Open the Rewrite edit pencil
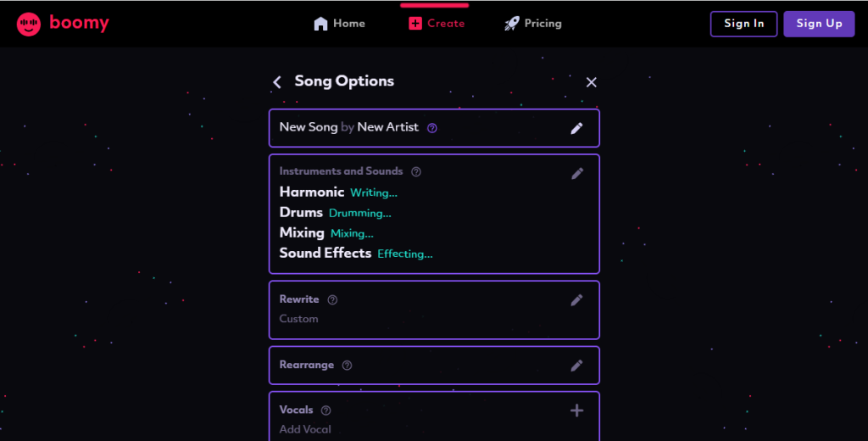This screenshot has width=868, height=441. pyautogui.click(x=576, y=299)
